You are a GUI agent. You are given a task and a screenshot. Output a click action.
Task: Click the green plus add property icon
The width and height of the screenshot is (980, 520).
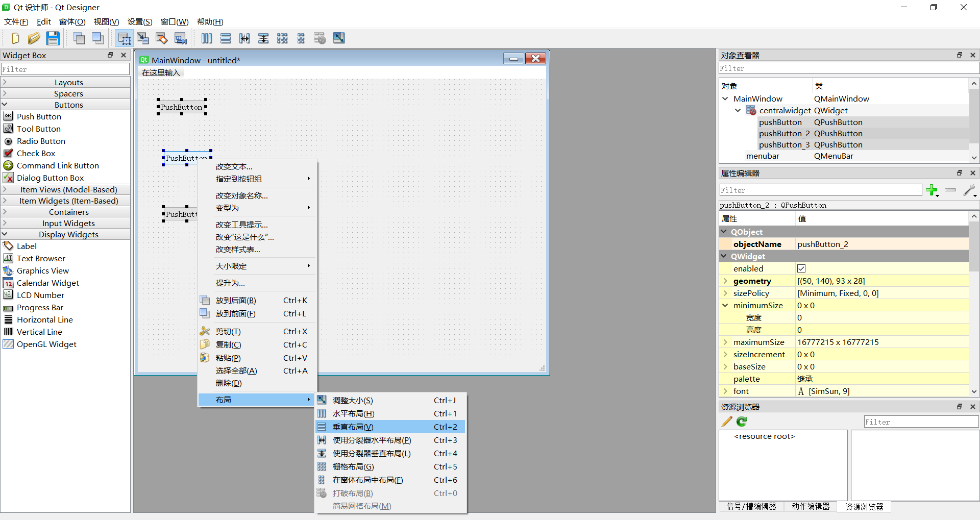pyautogui.click(x=932, y=190)
